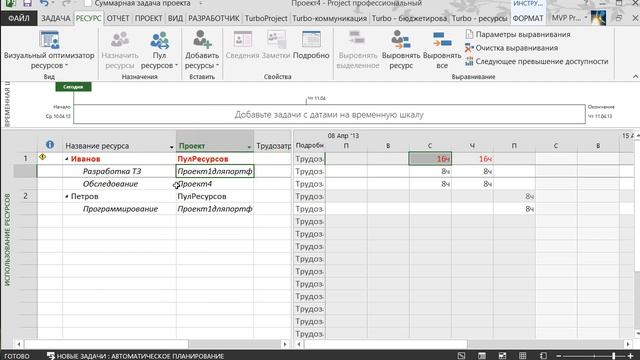
Task: Switch to the РАЗРАБОТЧИК ribbon tab
Action: click(214, 18)
